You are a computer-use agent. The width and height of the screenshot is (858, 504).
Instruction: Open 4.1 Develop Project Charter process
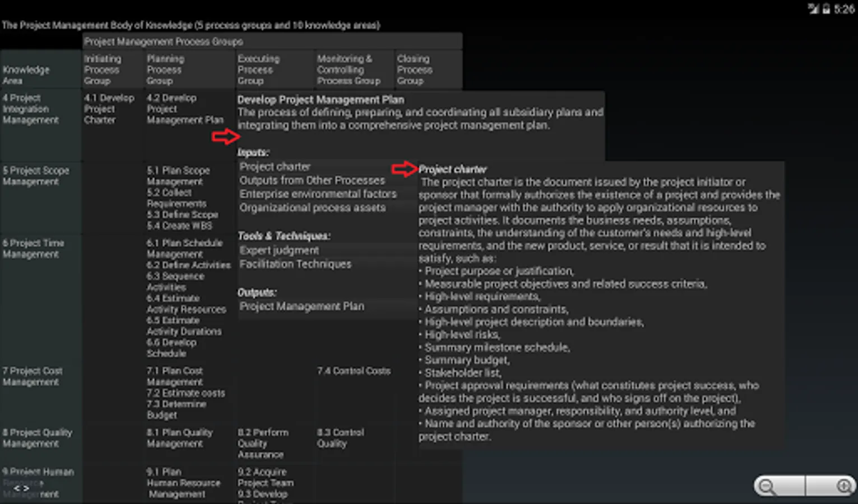coord(109,109)
